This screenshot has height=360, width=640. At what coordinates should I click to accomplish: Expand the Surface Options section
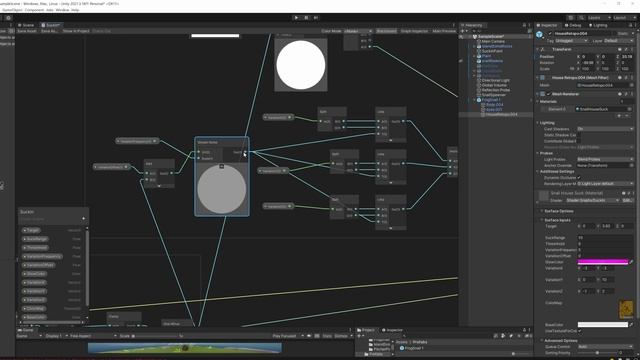point(542,211)
